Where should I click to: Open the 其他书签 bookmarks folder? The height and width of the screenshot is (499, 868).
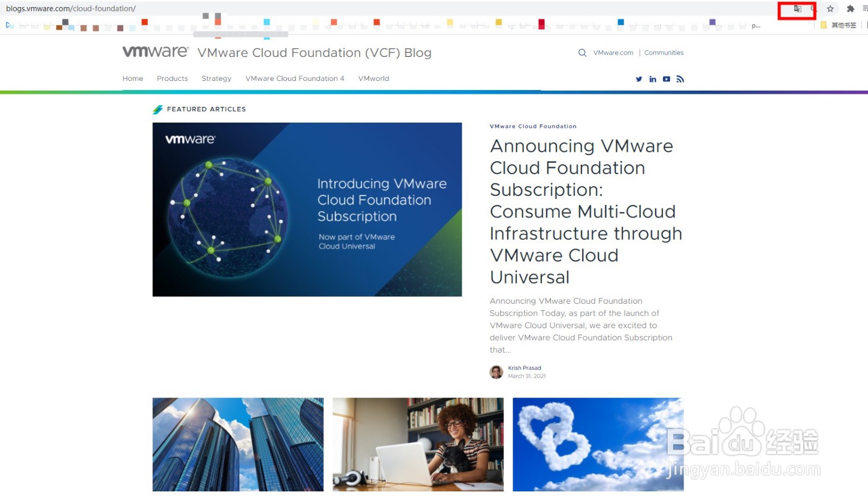(x=839, y=25)
